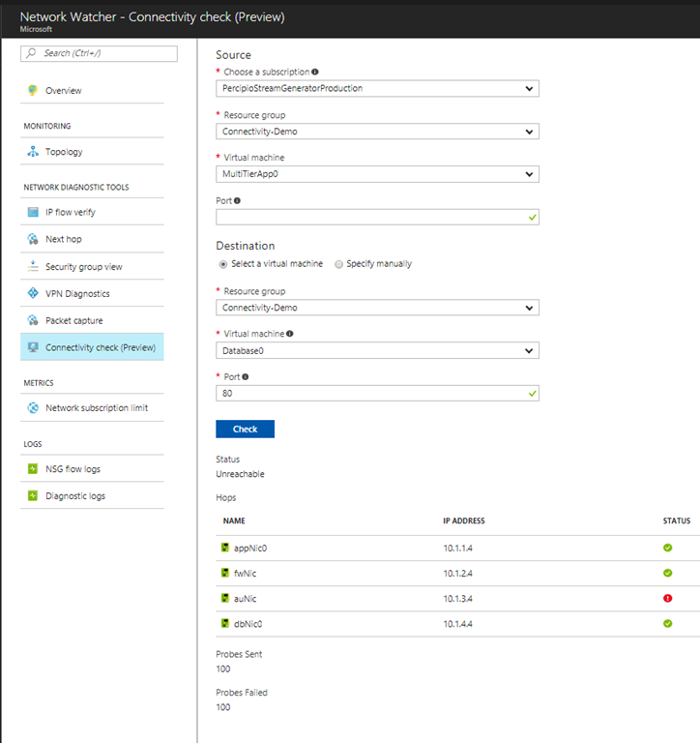This screenshot has width=700, height=743.
Task: Click the Topology network icon
Action: coord(33,152)
